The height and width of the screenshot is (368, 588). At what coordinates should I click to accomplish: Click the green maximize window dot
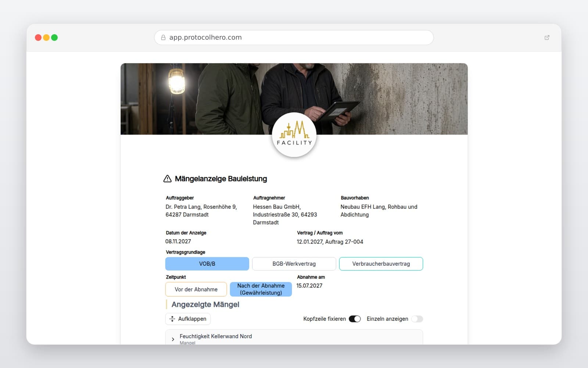54,38
